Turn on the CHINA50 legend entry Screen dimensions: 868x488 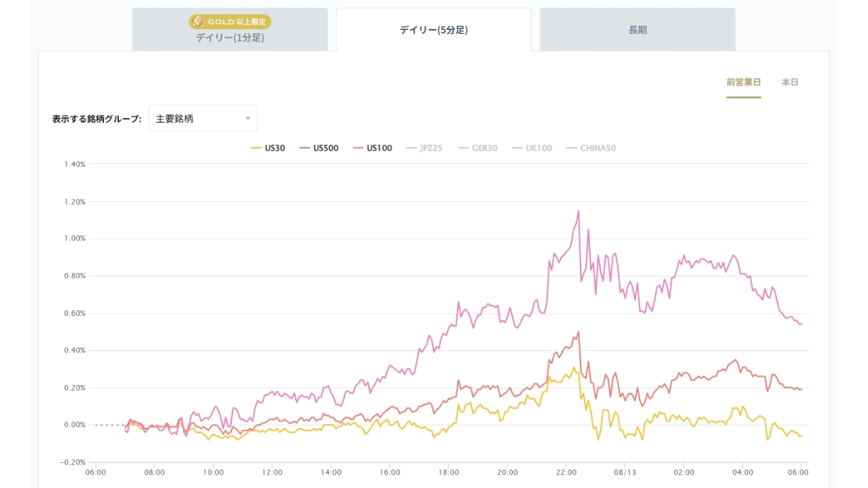pos(591,148)
